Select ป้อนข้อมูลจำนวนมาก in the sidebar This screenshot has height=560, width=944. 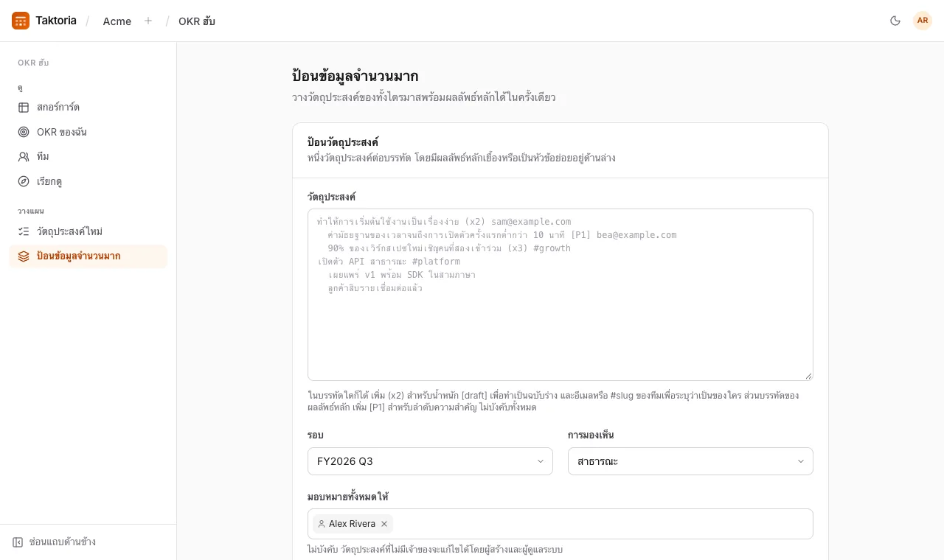tap(88, 256)
